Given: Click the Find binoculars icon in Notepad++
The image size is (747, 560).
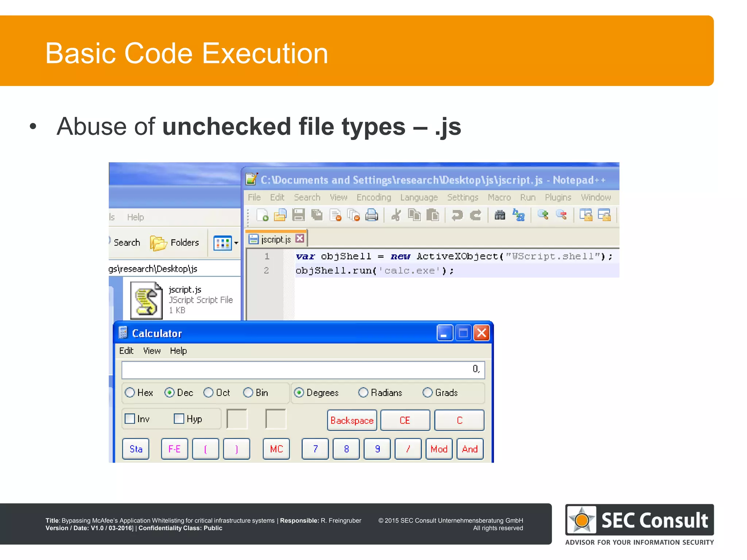Looking at the screenshot, I should point(500,215).
